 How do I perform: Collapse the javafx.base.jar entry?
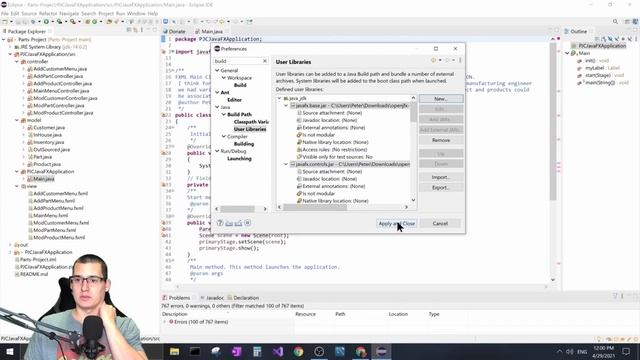click(x=286, y=106)
